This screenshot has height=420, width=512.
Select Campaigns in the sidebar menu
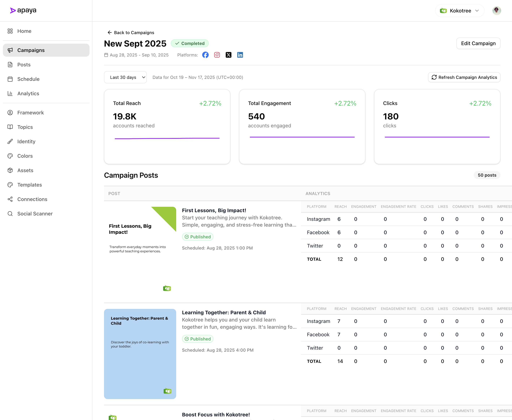[x=31, y=50]
